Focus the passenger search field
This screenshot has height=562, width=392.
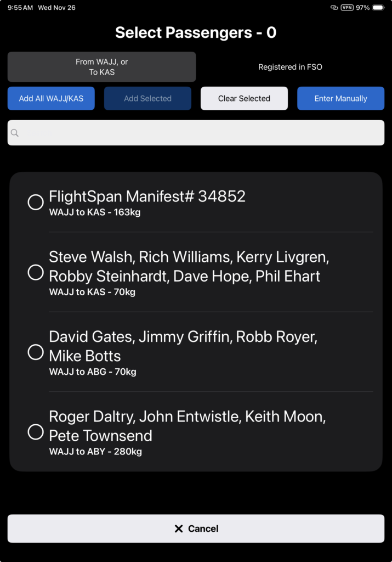[x=203, y=133]
